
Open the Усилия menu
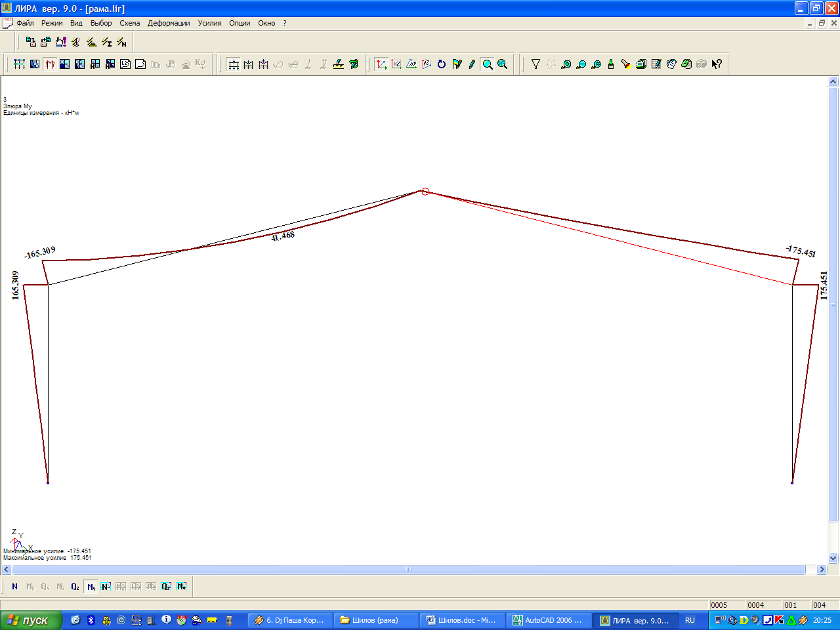pos(209,23)
